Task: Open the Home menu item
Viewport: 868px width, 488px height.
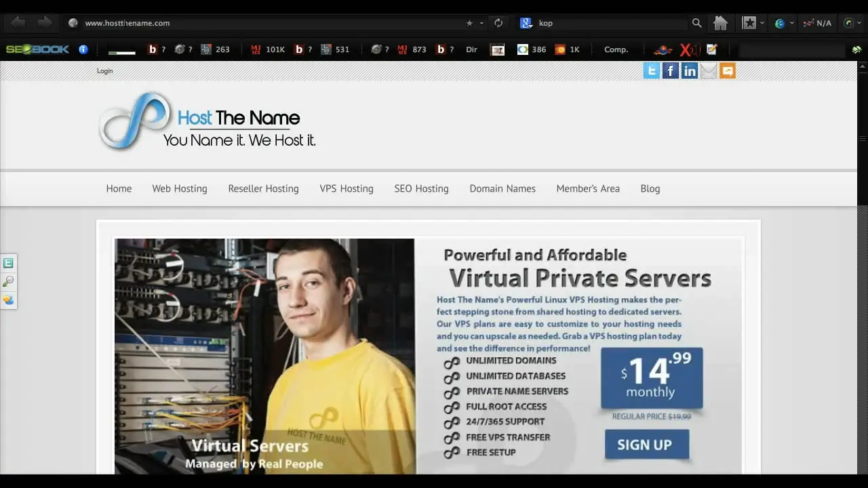Action: point(119,188)
